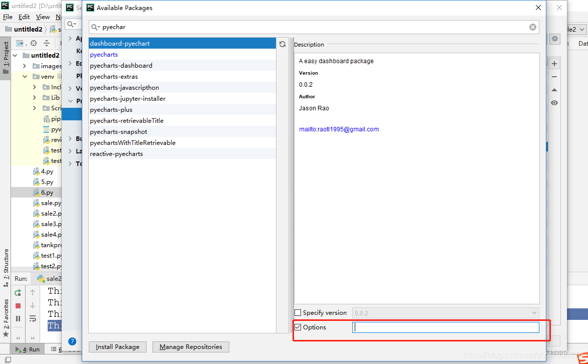Viewport: 588px width, 364px height.
Task: Select pyecharts-jupyter-installer package
Action: 182,99
